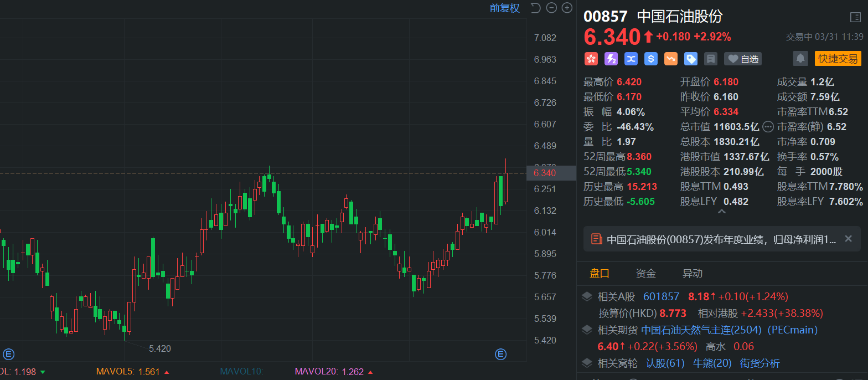Open the 街货分析 link
The image size is (868, 380).
pos(760,363)
